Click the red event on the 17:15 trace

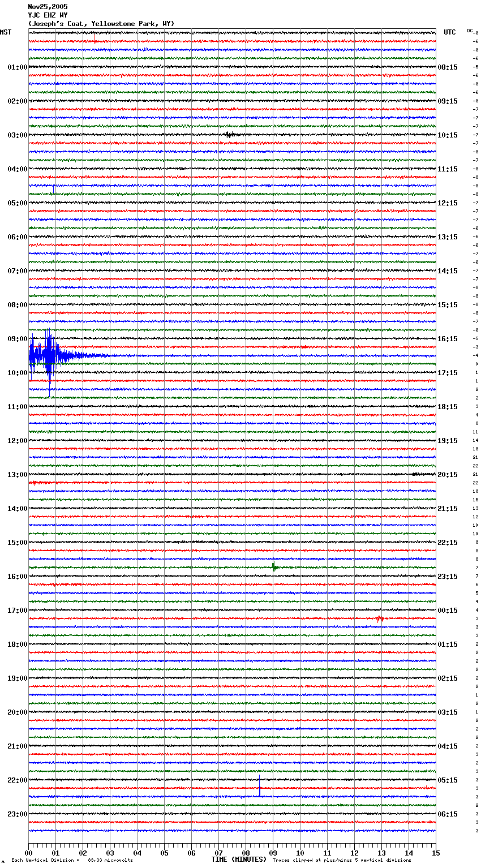pyautogui.click(x=380, y=619)
